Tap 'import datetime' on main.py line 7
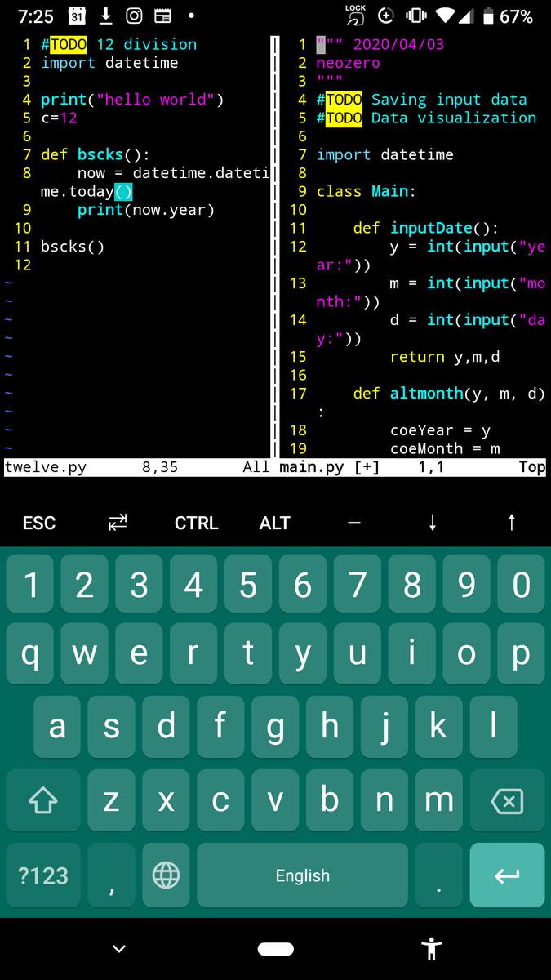 click(385, 154)
